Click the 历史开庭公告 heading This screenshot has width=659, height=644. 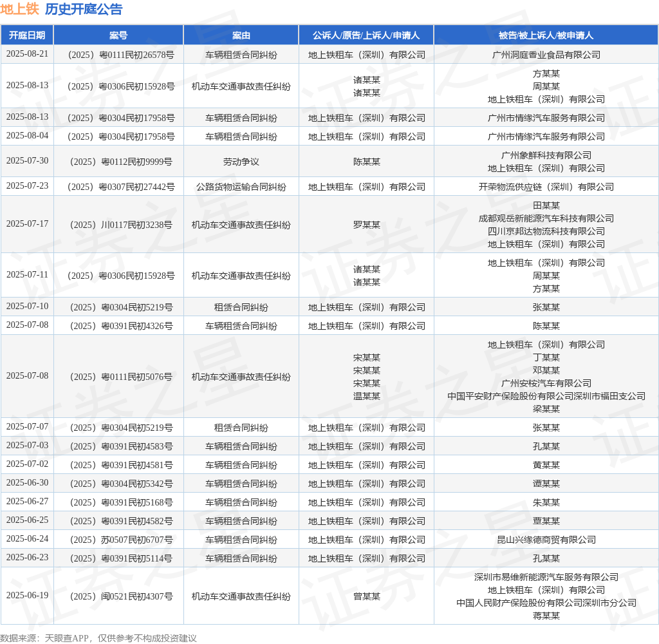pos(84,10)
